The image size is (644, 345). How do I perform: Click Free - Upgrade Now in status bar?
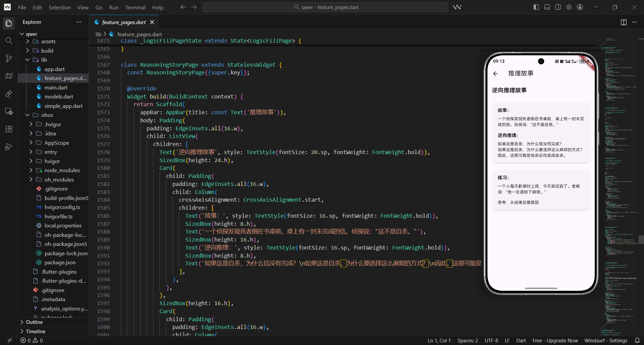555,340
